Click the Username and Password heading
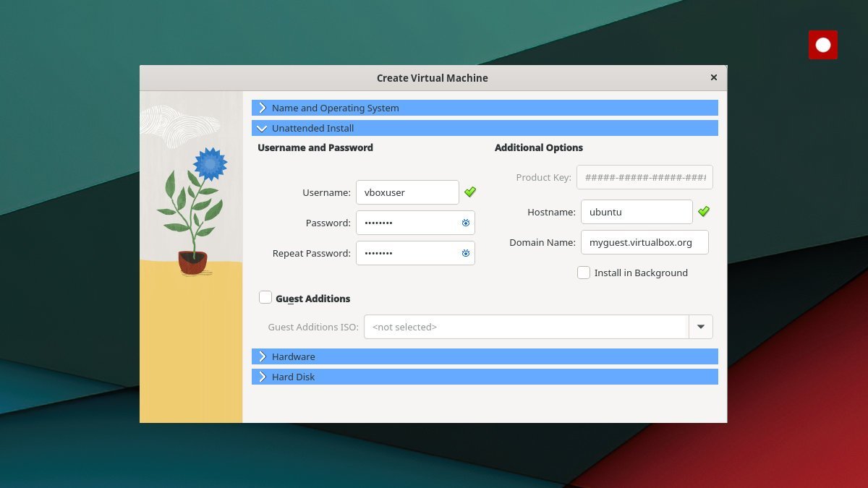Image resolution: width=868 pixels, height=488 pixels. (x=315, y=147)
